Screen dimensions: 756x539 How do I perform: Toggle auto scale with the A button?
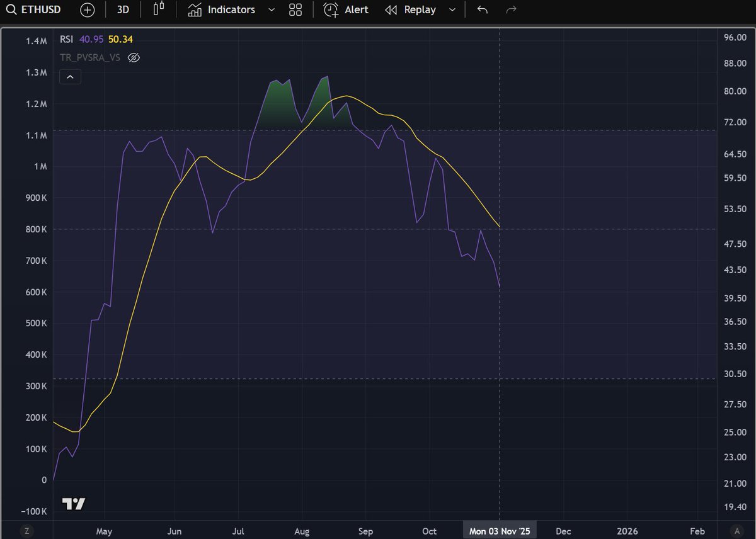point(736,531)
